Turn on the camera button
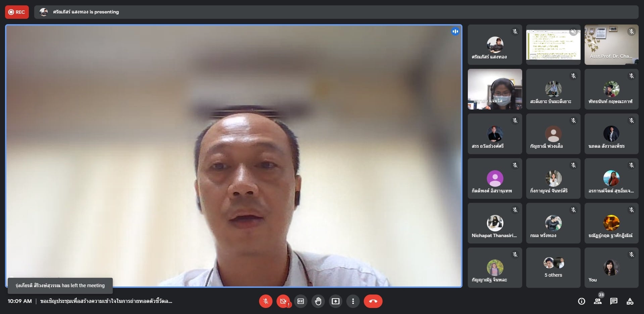644x314 pixels. tap(283, 301)
